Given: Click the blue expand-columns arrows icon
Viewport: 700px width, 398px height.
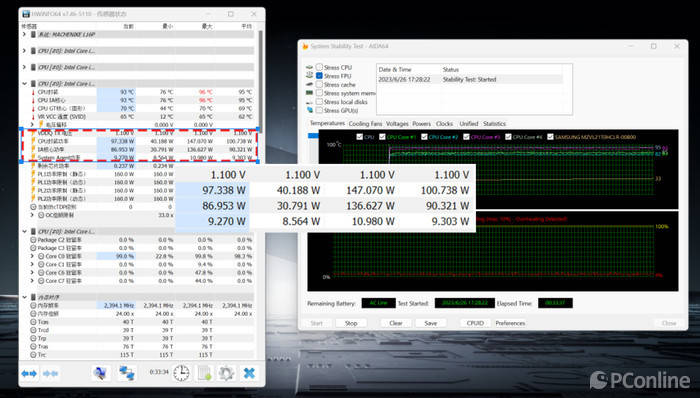Looking at the screenshot, I should tap(29, 373).
